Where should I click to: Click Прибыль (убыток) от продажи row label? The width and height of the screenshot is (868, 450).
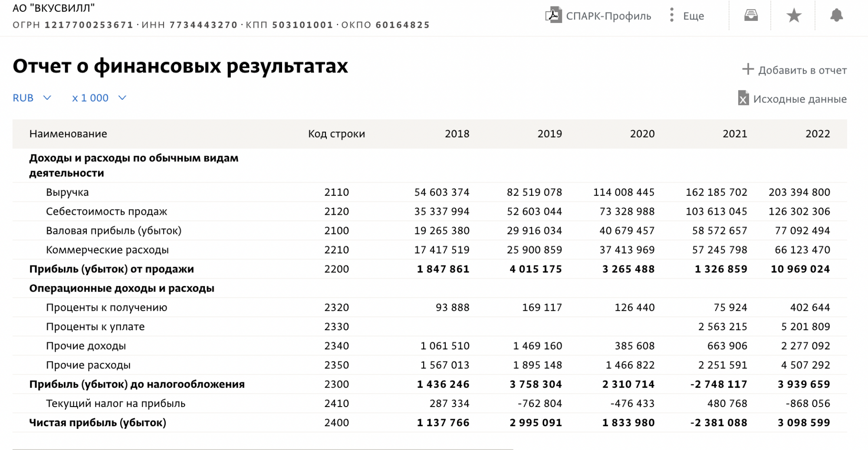coord(112,269)
